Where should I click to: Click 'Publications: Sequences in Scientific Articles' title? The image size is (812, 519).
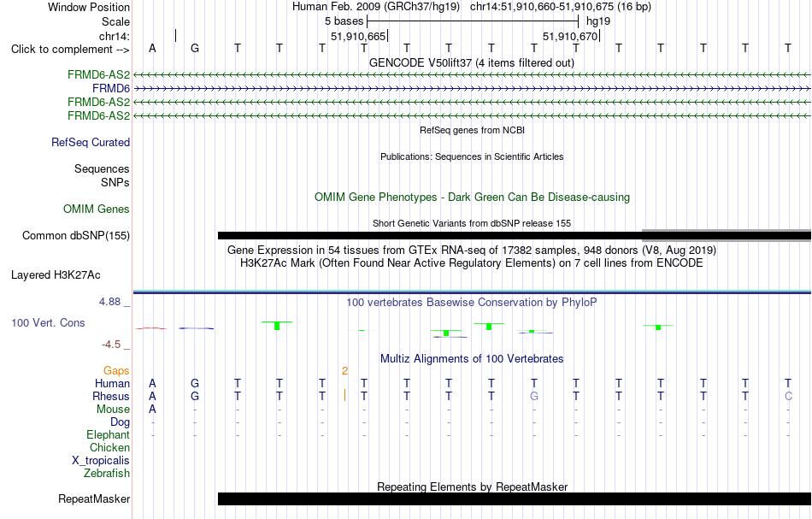(472, 157)
